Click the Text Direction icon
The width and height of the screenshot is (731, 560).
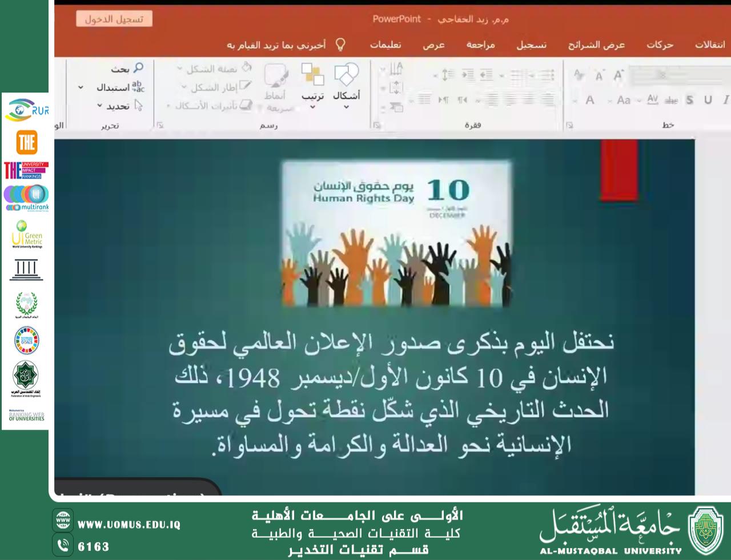396,70
